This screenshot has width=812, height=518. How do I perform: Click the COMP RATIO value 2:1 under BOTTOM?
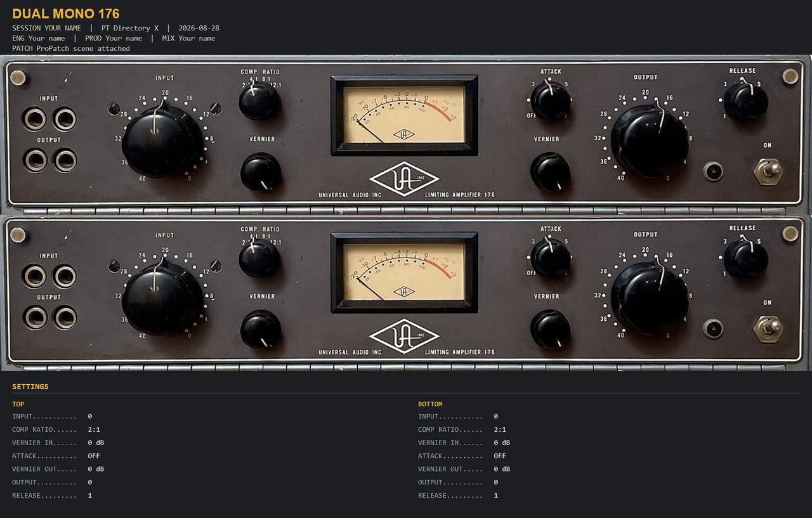500,429
